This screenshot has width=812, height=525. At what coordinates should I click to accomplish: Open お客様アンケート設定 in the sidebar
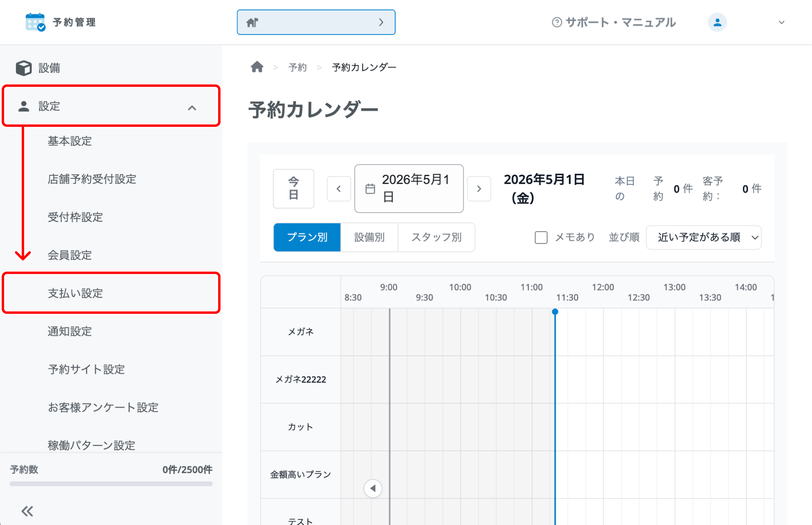coord(103,407)
